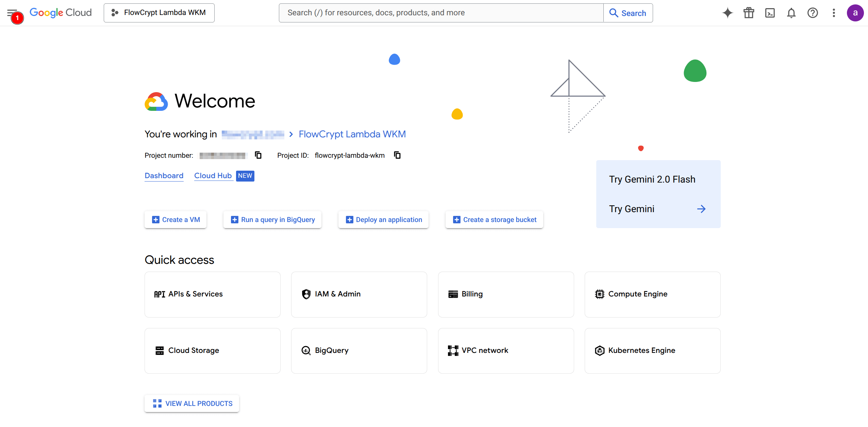Open the BigQuery quick access card
Image resolution: width=868 pixels, height=427 pixels.
click(x=359, y=351)
